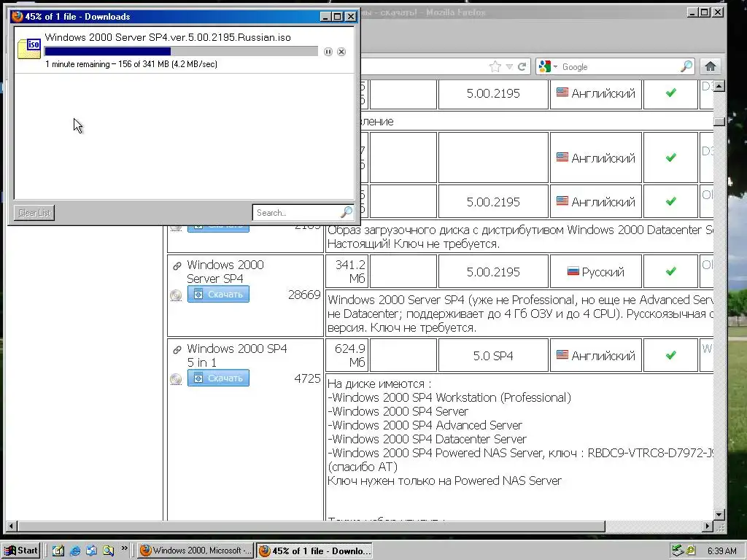
Task: Click the Google search engine logo
Action: coord(544,66)
